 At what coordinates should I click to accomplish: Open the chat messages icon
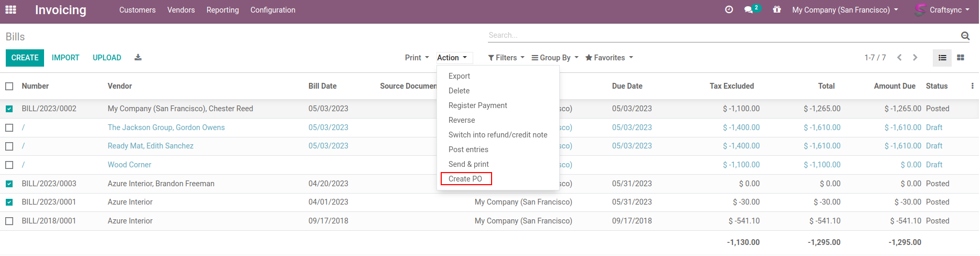tap(749, 10)
